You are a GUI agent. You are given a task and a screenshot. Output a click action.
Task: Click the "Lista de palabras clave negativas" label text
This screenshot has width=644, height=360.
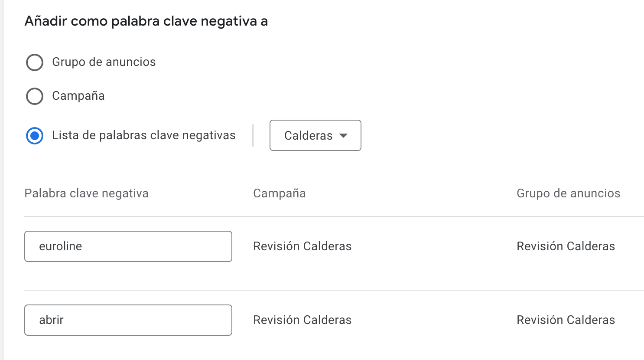coord(143,135)
